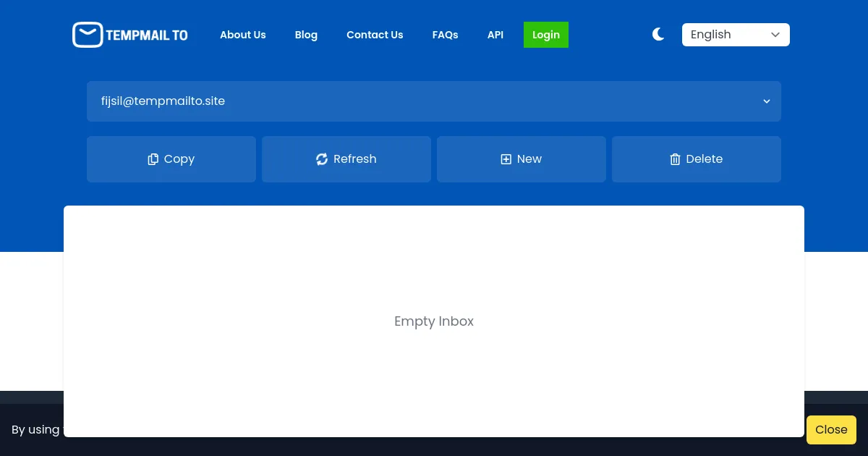
Task: Click the TempMail envelope logo
Action: (88, 34)
